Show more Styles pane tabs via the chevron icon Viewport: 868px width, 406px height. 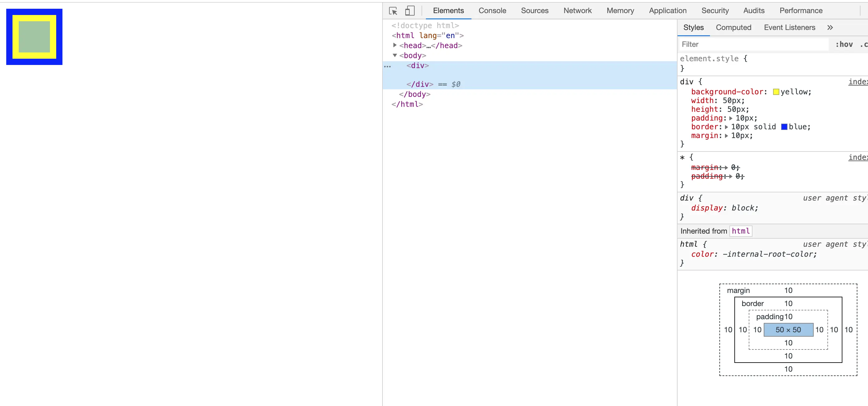pyautogui.click(x=830, y=27)
